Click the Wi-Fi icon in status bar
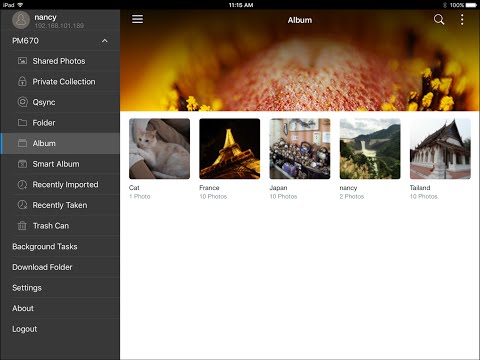Screen dimensions: 480x360 [x=20, y=5]
